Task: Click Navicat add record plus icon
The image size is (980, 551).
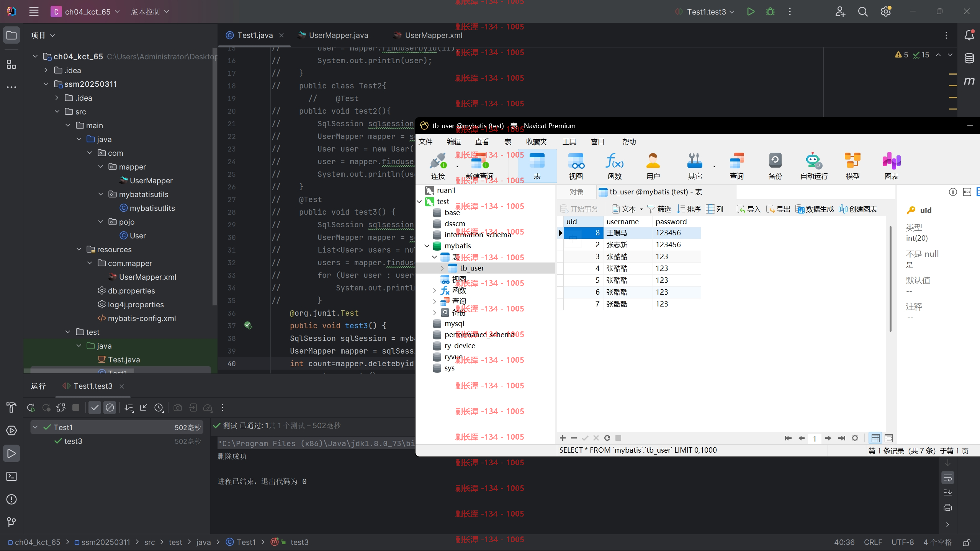Action: pos(563,438)
